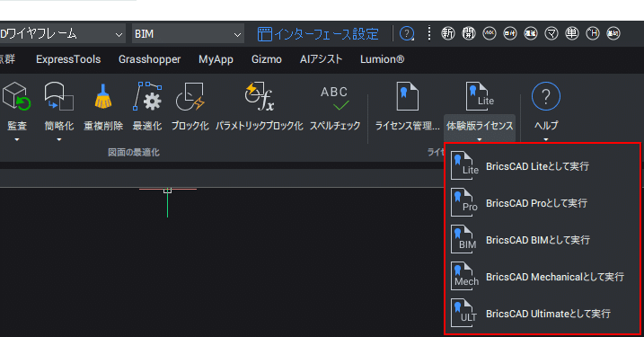Click the vertical dotted toolbar grip handle
This screenshot has width=644, height=337.
point(429,33)
